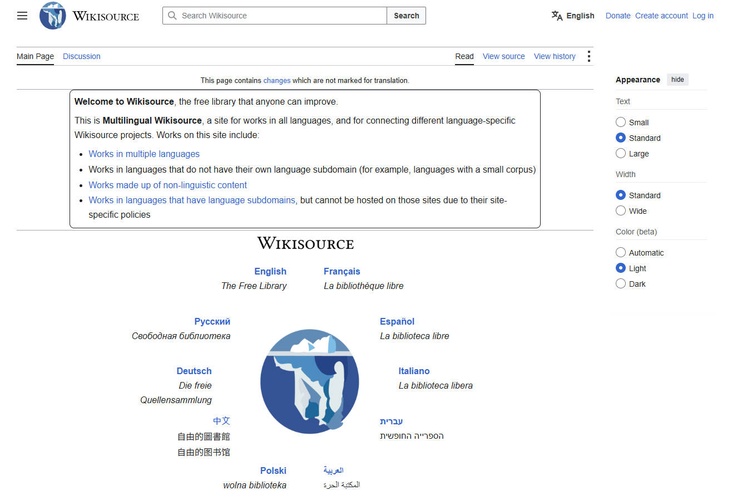Go to Français Wikisource
732x500 pixels.
coord(342,271)
